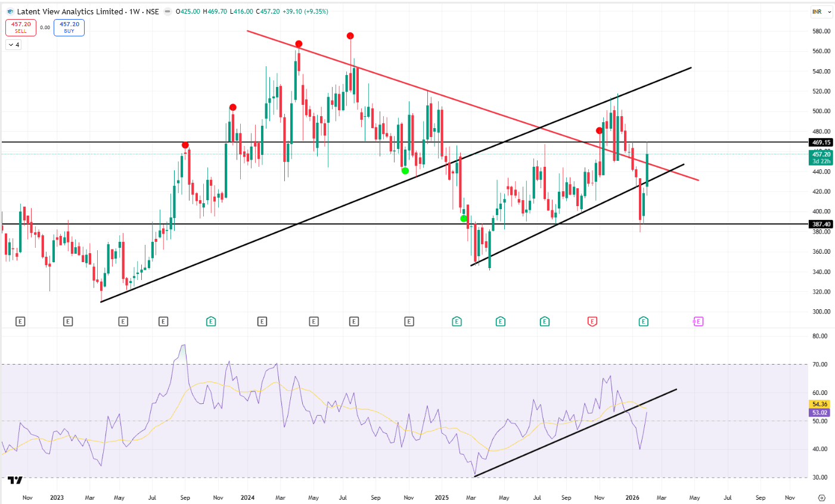Screen dimensions: 835x504
Task: Open the purple upcoming earnings marker
Action: pos(698,322)
